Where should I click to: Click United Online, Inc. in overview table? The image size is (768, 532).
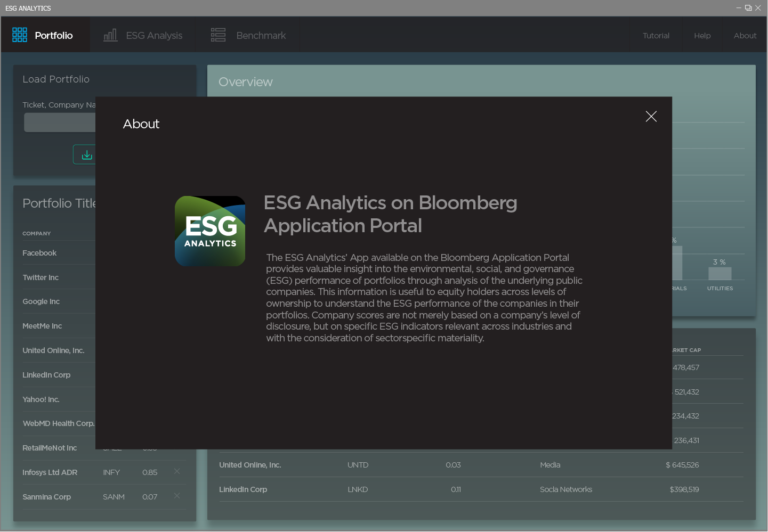[250, 465]
